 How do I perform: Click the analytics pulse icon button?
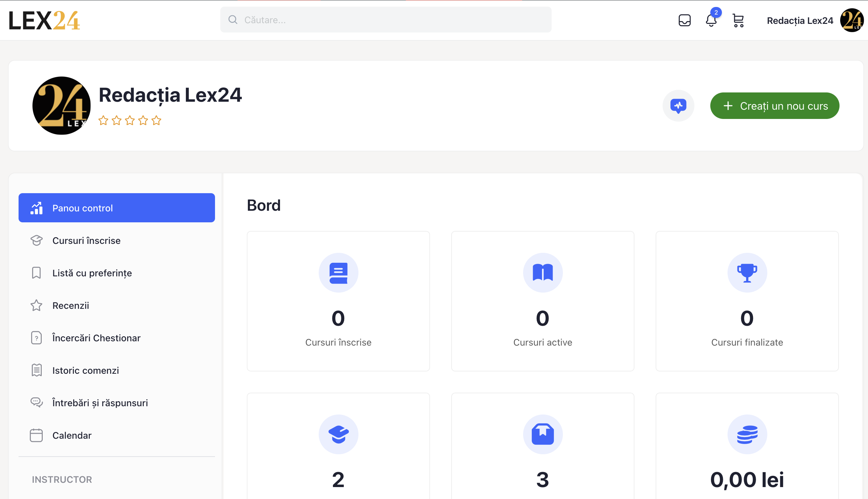click(x=678, y=106)
